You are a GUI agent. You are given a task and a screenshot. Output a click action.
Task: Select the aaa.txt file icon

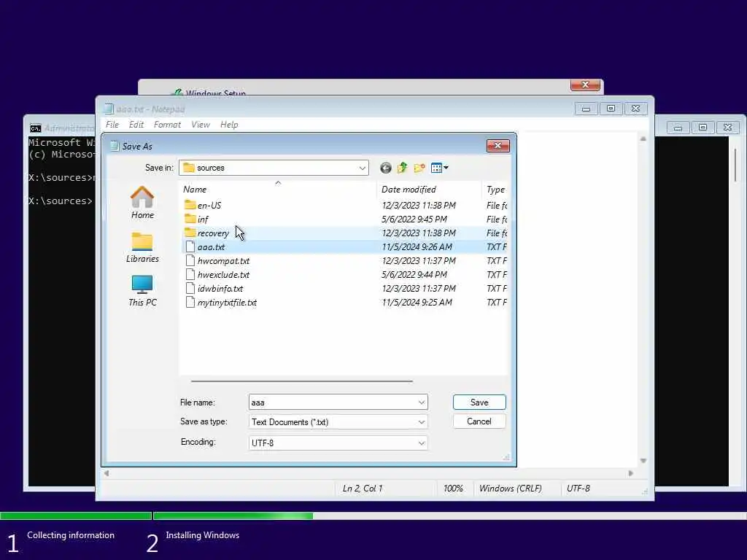[x=190, y=246]
